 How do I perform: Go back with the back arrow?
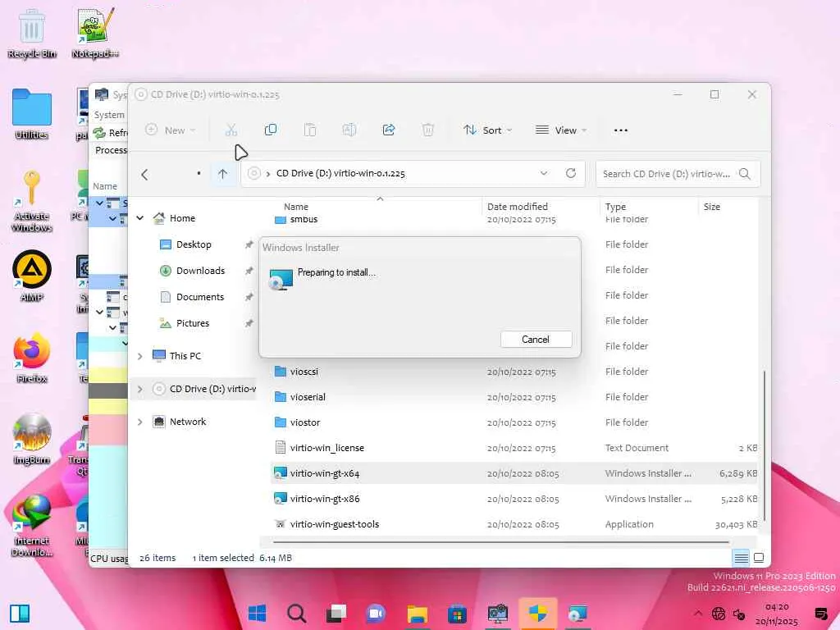(x=144, y=174)
